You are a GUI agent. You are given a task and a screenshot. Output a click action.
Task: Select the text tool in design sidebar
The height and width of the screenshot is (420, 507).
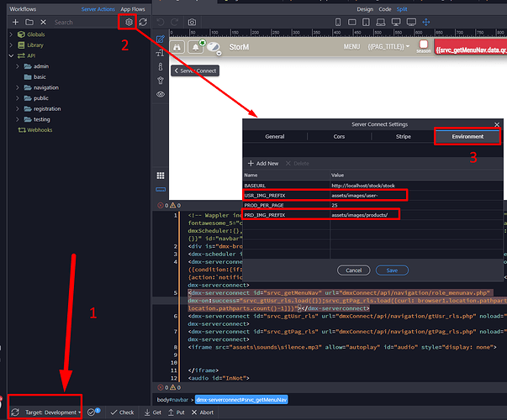coord(161,53)
